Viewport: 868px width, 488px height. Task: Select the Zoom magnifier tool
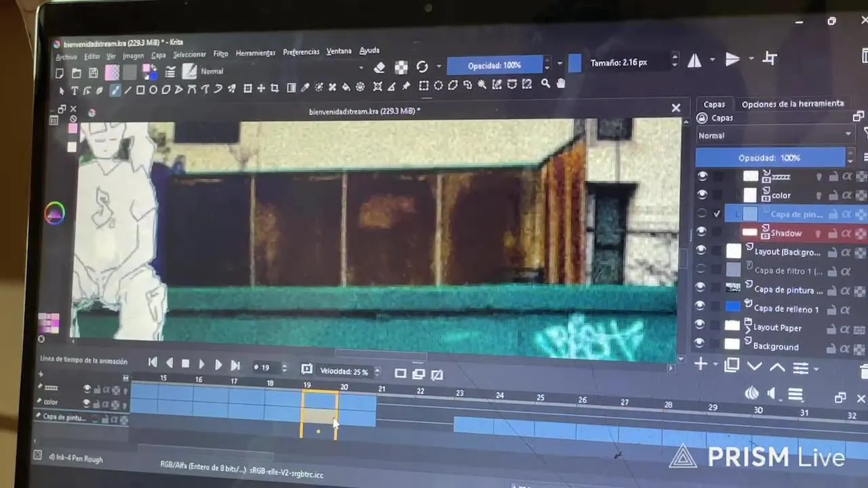coord(546,84)
